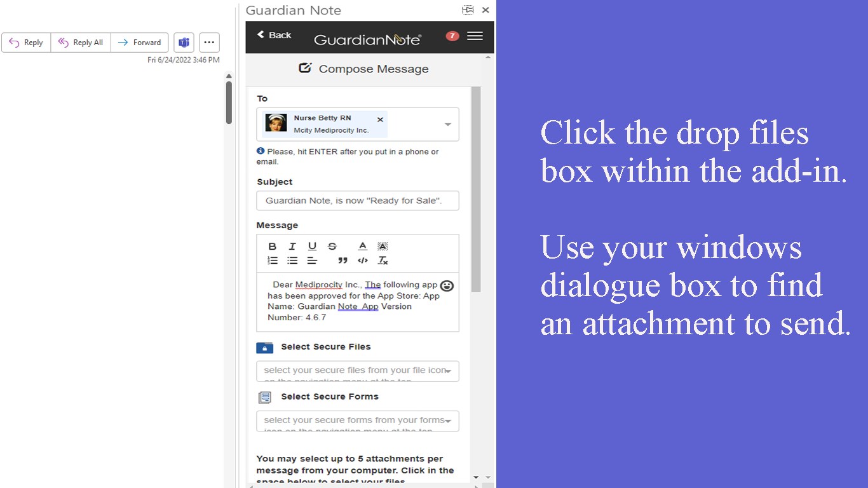The height and width of the screenshot is (488, 868).
Task: Open the hamburger navigation menu
Action: click(x=475, y=36)
